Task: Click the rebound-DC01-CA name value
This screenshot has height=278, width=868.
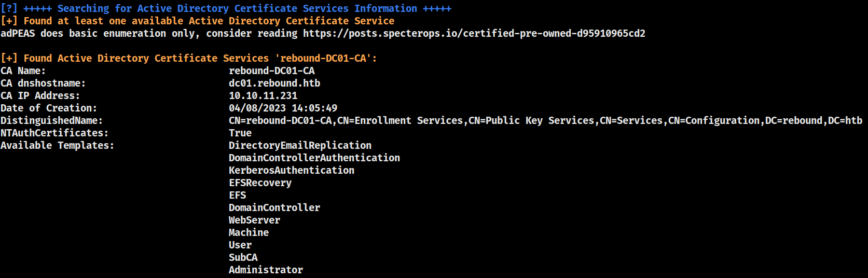Action: 272,71
